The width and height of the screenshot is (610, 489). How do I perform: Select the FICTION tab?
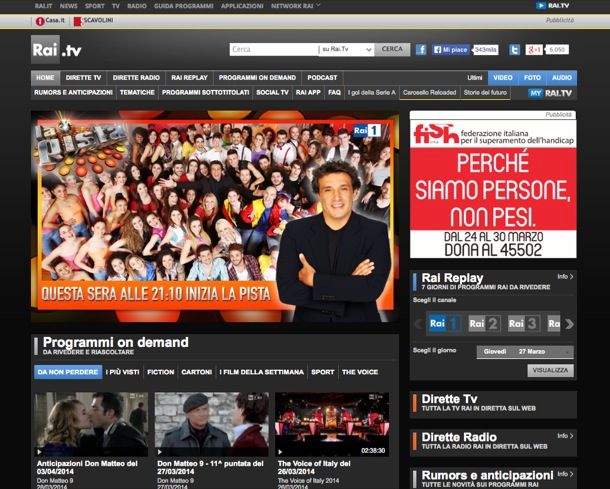tap(161, 372)
